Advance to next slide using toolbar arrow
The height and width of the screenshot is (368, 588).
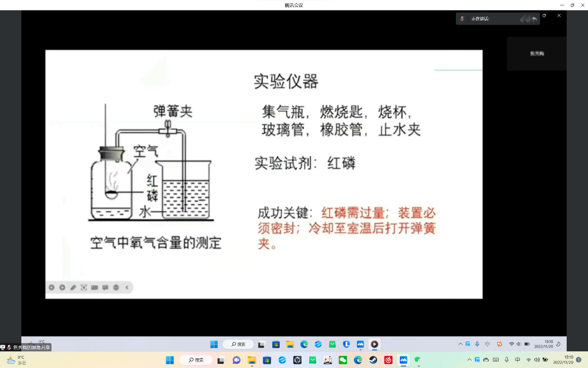(x=62, y=288)
